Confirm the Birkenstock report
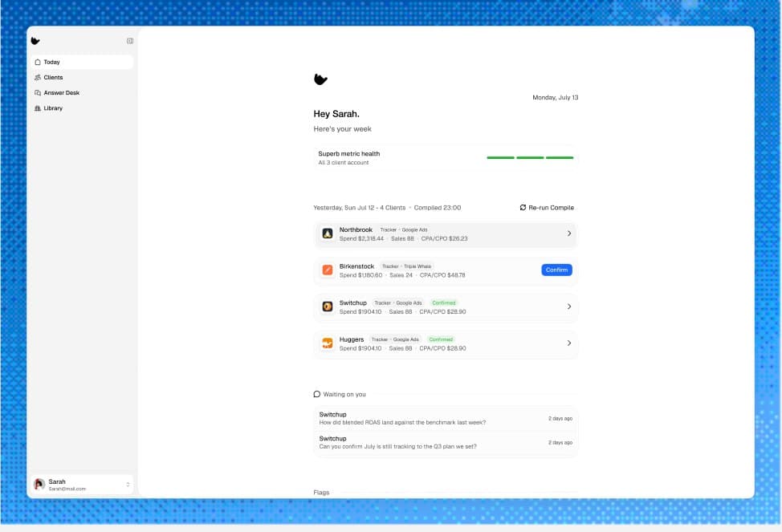782x532 pixels. click(x=556, y=270)
